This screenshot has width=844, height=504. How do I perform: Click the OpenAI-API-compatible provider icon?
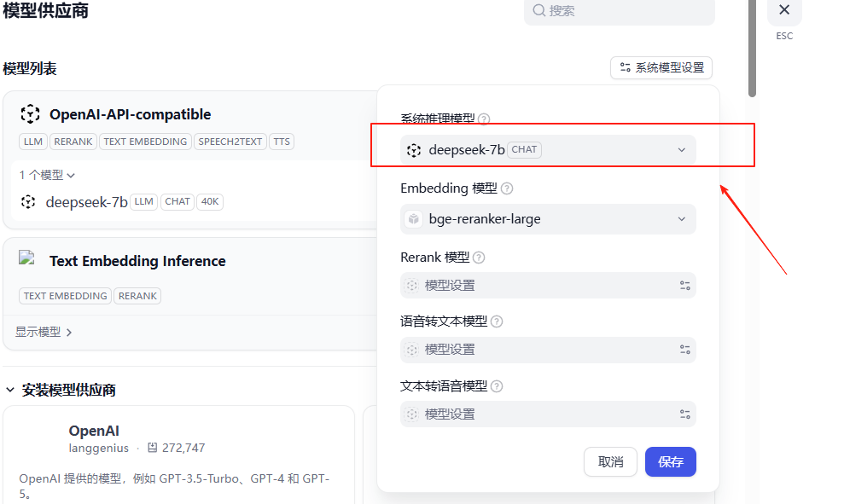pos(31,113)
